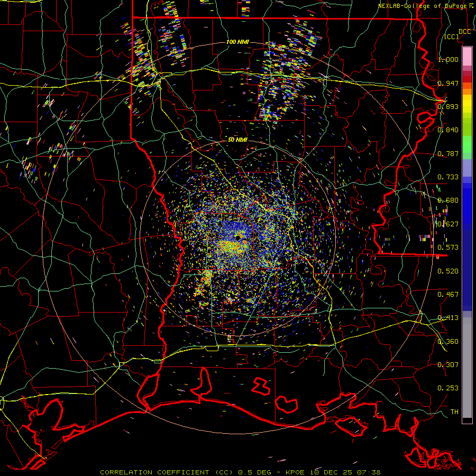Click the 0.840 scale value

(448, 130)
